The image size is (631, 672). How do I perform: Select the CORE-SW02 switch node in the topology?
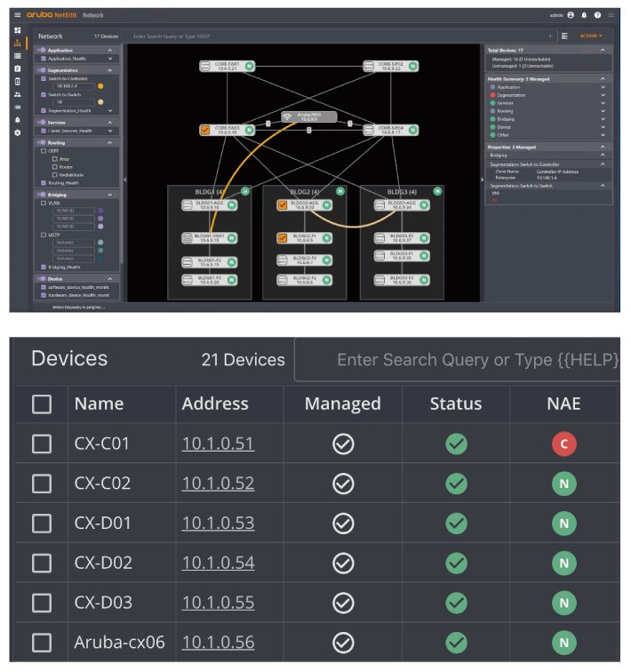391,66
